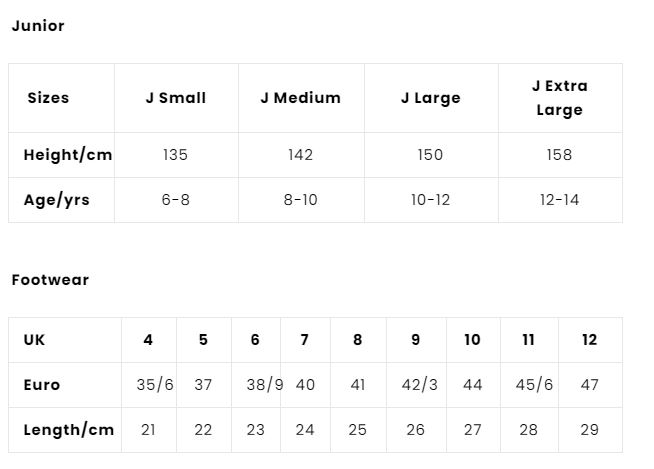Select the J Small column header
This screenshot has width=654, height=469.
coord(176,98)
